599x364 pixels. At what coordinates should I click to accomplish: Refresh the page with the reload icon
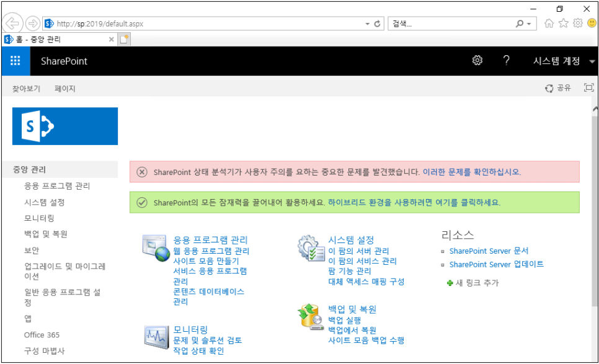tap(377, 24)
